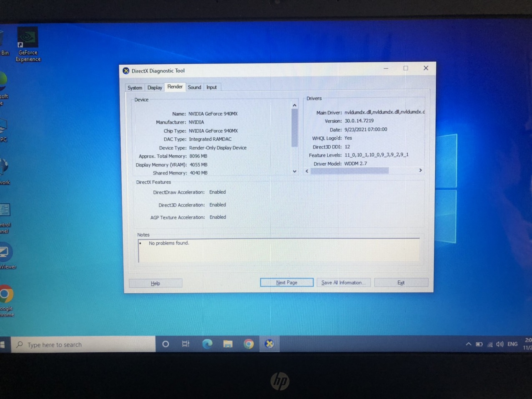Image resolution: width=532 pixels, height=399 pixels.
Task: Click the 'Render-Only Display Device' value
Action: [218, 148]
